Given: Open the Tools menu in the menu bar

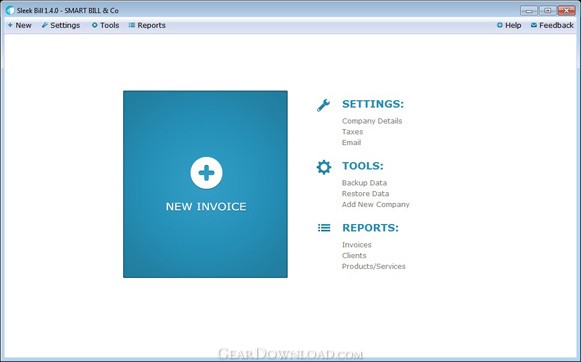Looking at the screenshot, I should pyautogui.click(x=106, y=25).
